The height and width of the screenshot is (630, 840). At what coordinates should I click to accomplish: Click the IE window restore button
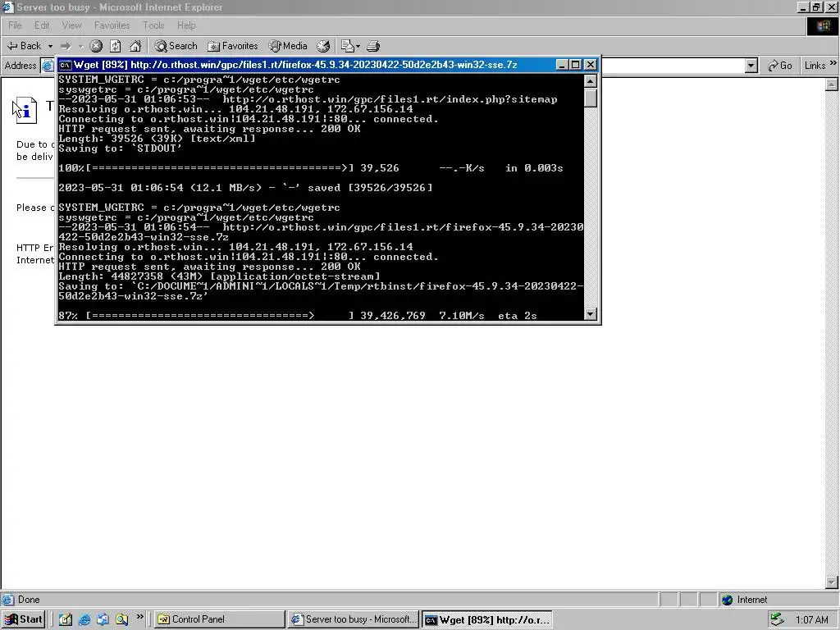(816, 7)
